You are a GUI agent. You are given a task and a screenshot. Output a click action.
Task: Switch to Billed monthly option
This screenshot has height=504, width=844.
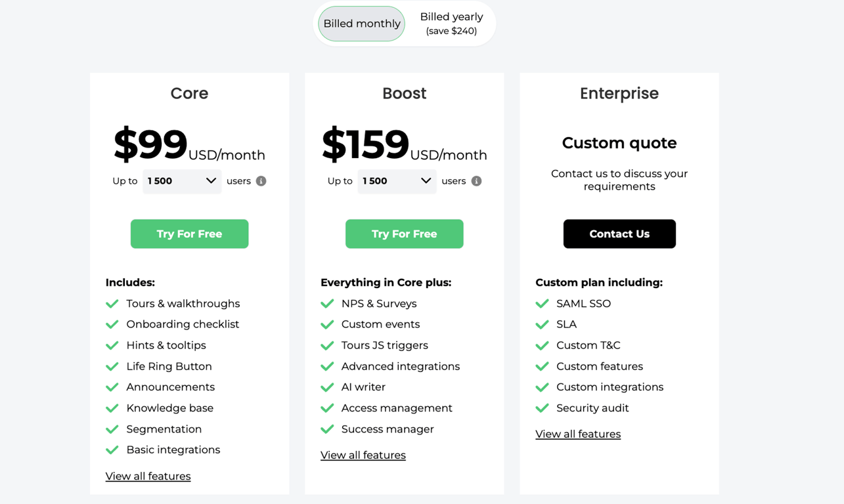point(361,24)
